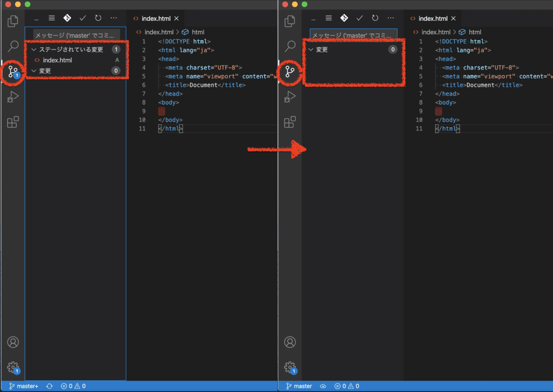Open Explorer in the left window's activity bar
Viewport: 553px width, 392px height.
pyautogui.click(x=13, y=21)
